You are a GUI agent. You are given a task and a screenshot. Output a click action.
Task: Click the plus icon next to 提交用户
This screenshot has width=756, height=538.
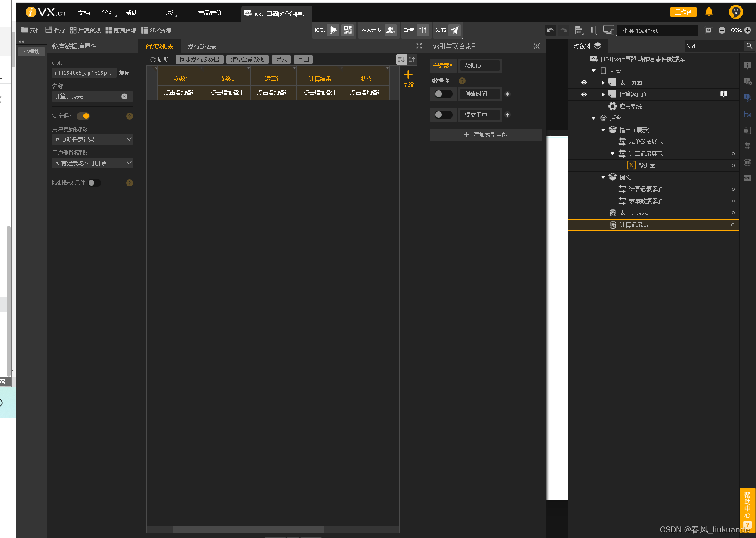click(x=507, y=115)
